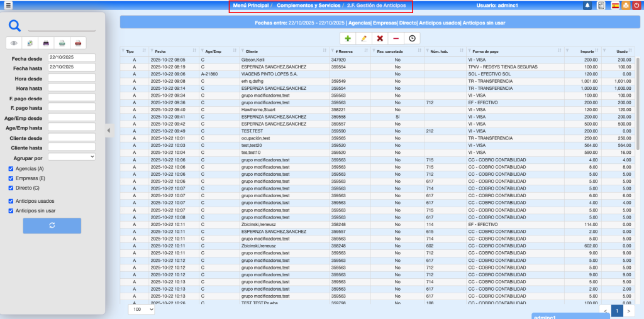
Task: Click the red power logout icon
Action: [x=637, y=6]
